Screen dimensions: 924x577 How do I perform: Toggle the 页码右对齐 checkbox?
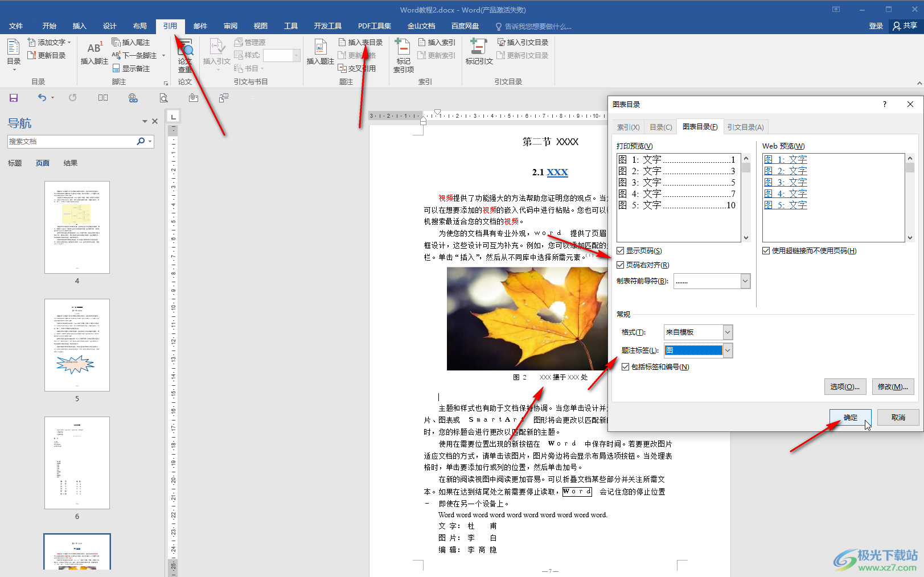[x=621, y=265]
